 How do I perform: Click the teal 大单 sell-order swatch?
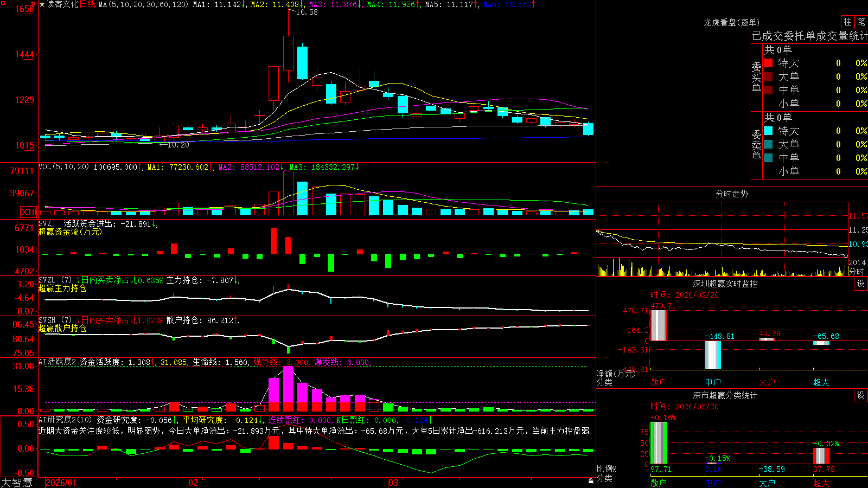point(768,144)
